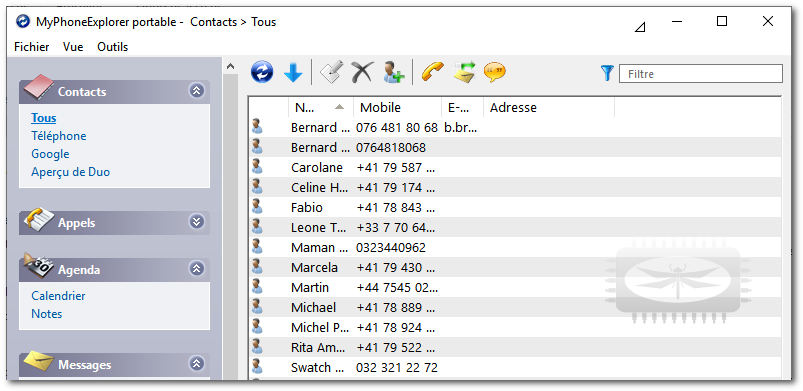
Task: Click the Delete contact X icon
Action: point(362,72)
